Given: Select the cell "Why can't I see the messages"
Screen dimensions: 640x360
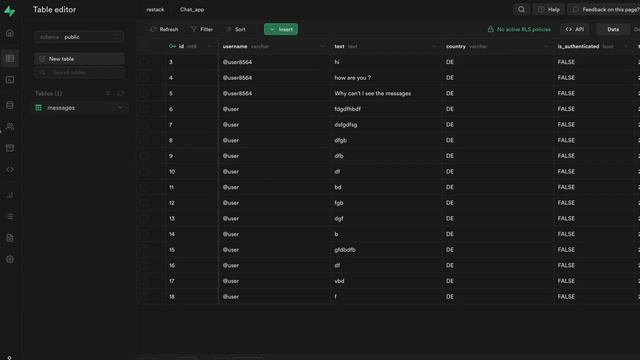Looking at the screenshot, I should [x=386, y=93].
